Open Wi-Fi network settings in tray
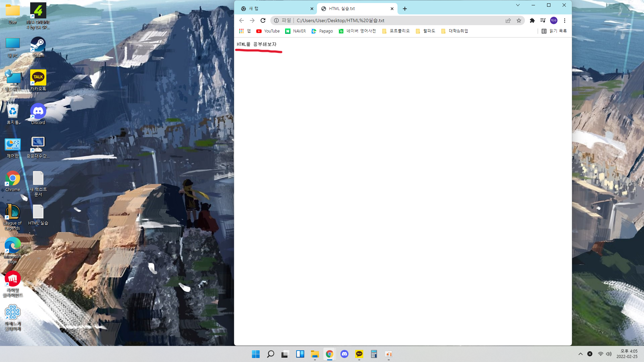644x362 pixels. pos(600,354)
